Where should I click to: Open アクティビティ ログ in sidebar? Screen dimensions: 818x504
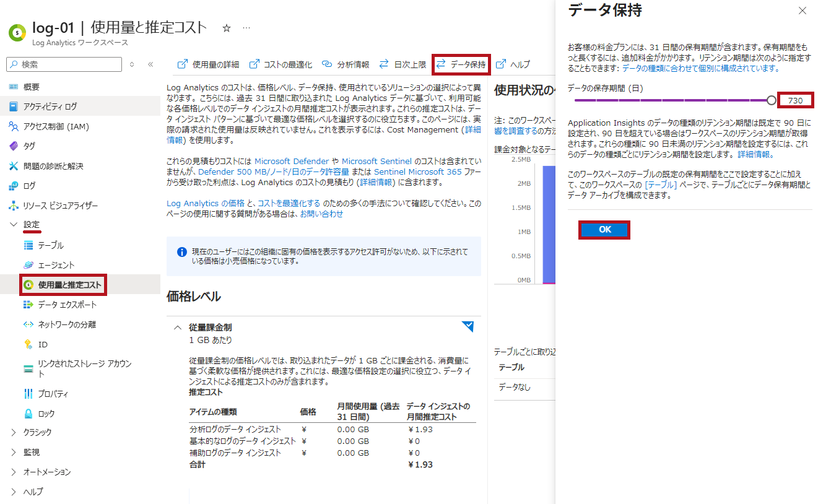click(x=50, y=106)
